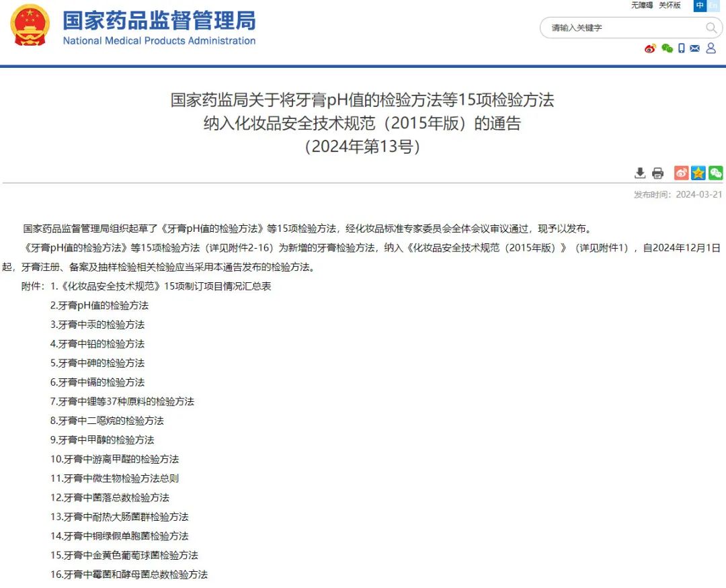Open 无障碍 accessibility mode
726x588 pixels.
click(x=642, y=5)
